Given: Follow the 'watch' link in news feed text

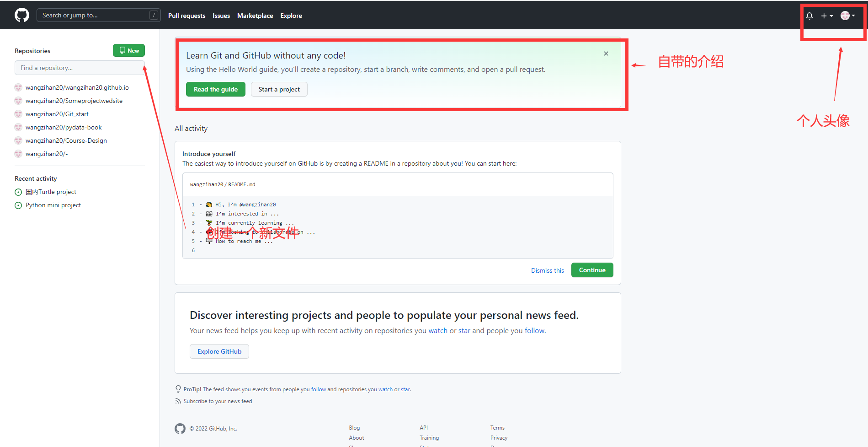Looking at the screenshot, I should point(438,330).
